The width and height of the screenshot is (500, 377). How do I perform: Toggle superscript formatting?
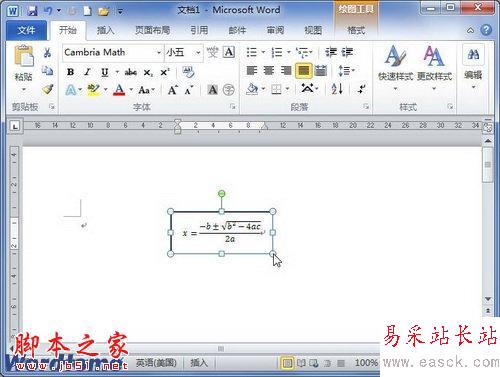pyautogui.click(x=165, y=72)
